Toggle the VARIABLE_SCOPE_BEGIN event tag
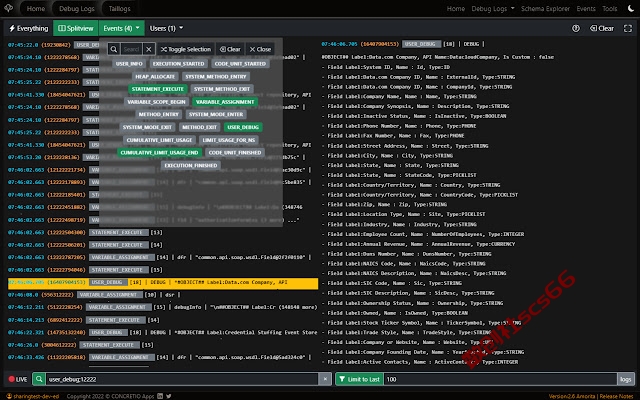 [x=156, y=102]
